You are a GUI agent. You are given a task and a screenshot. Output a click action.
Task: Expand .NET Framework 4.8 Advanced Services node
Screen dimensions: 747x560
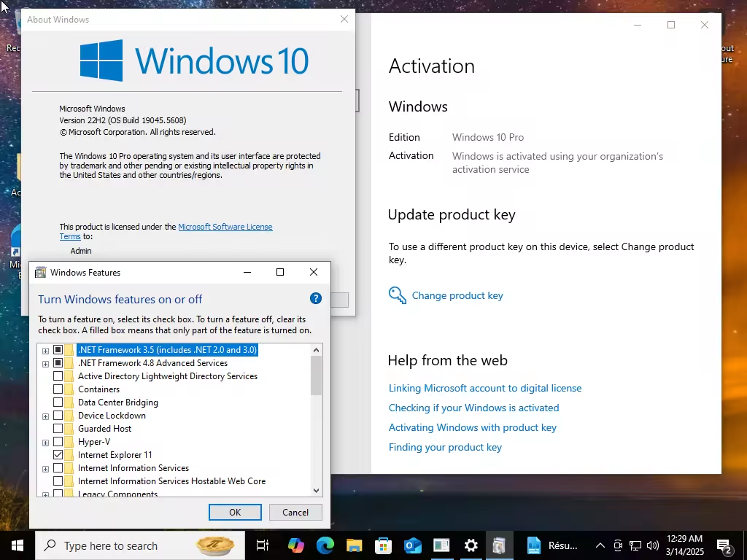tap(45, 365)
